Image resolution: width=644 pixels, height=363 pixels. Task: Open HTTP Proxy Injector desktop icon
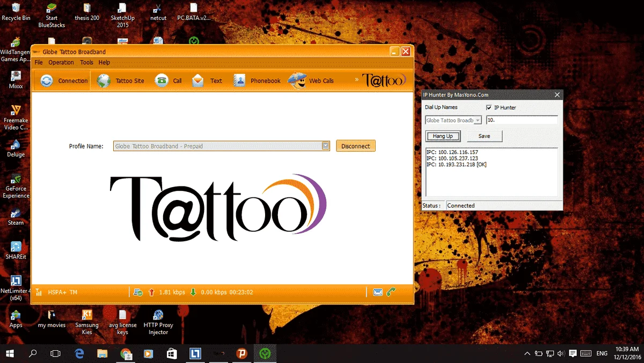pos(158,322)
